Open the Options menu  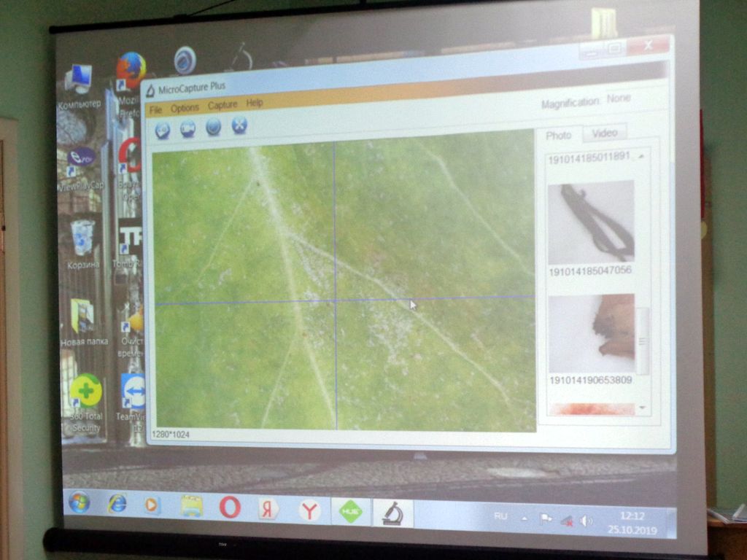(185, 108)
